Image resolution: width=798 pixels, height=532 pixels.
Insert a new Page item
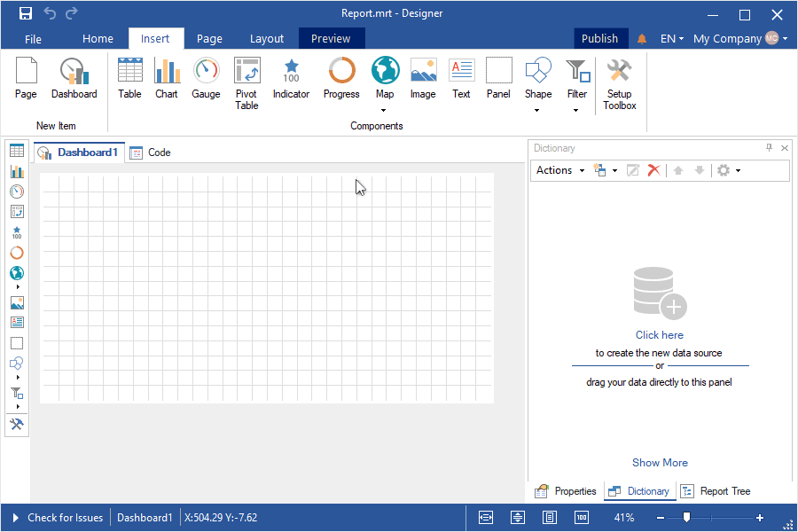click(x=26, y=78)
